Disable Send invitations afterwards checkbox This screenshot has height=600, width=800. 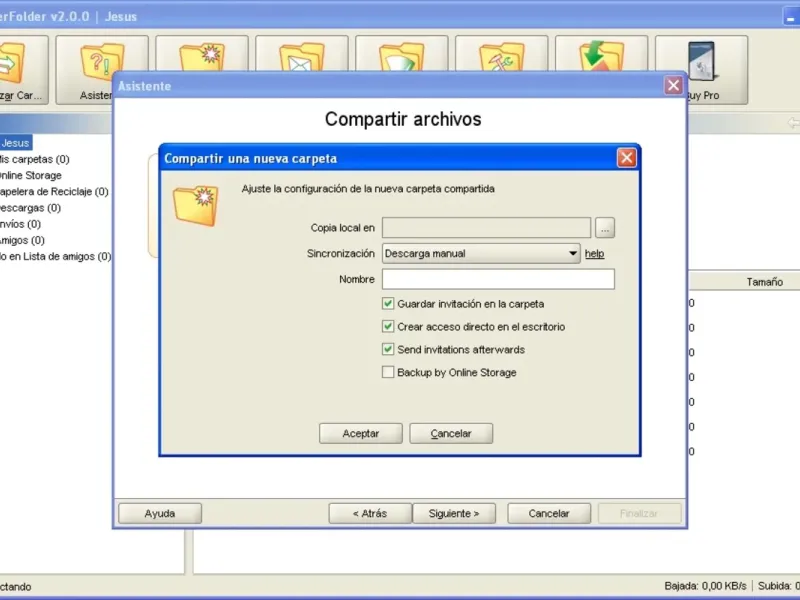click(388, 349)
